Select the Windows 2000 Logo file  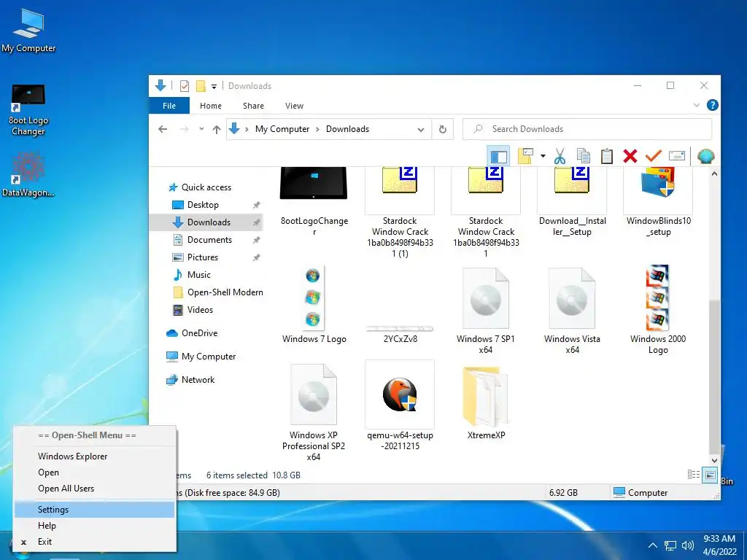pyautogui.click(x=658, y=309)
